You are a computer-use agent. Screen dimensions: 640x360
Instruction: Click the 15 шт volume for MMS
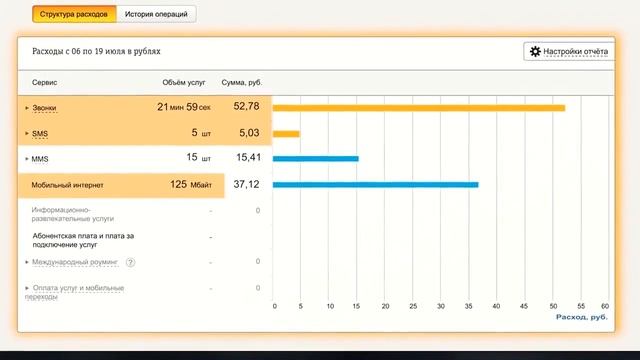[x=198, y=158]
